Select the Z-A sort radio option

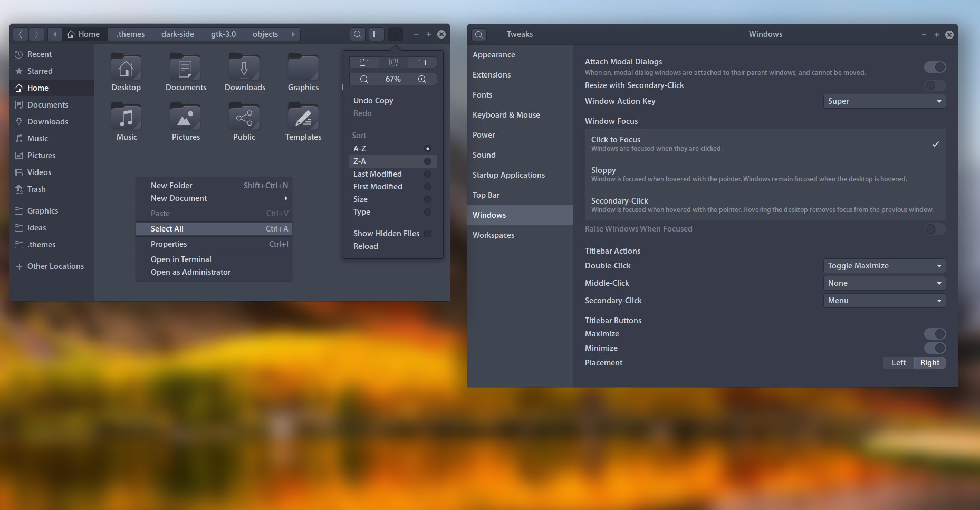coord(393,161)
